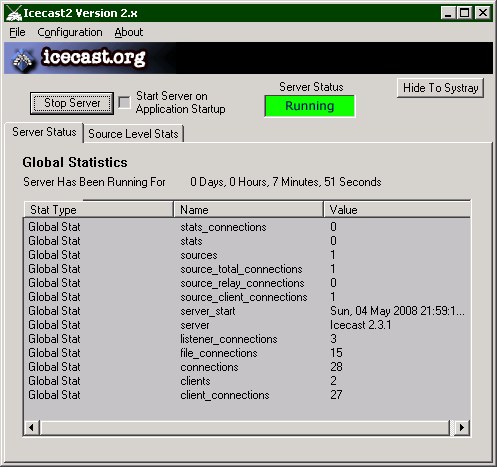Enable Start Server on Application Startup checkbox
The image size is (497, 467).
click(124, 103)
